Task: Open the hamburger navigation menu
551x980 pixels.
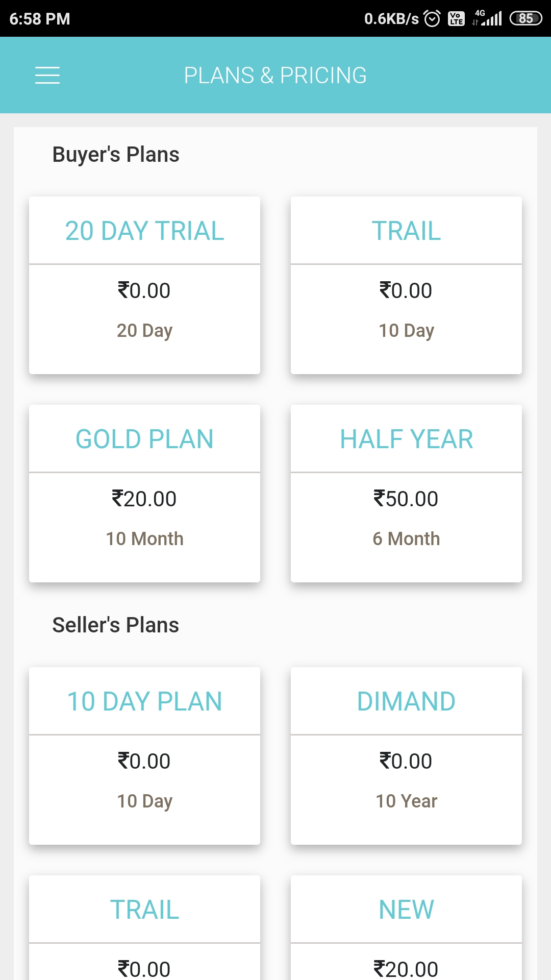Action: tap(47, 75)
